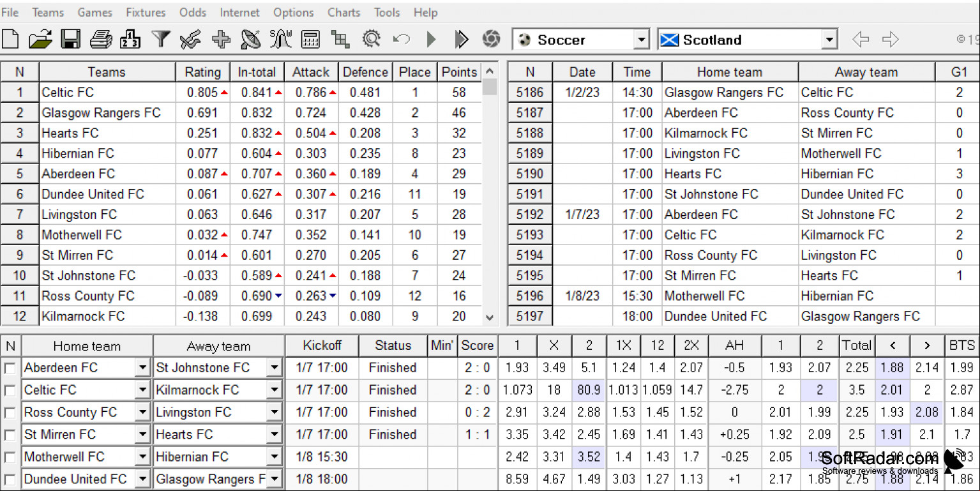This screenshot has height=491, width=980.
Task: Open the Fixtures menu
Action: (x=146, y=12)
